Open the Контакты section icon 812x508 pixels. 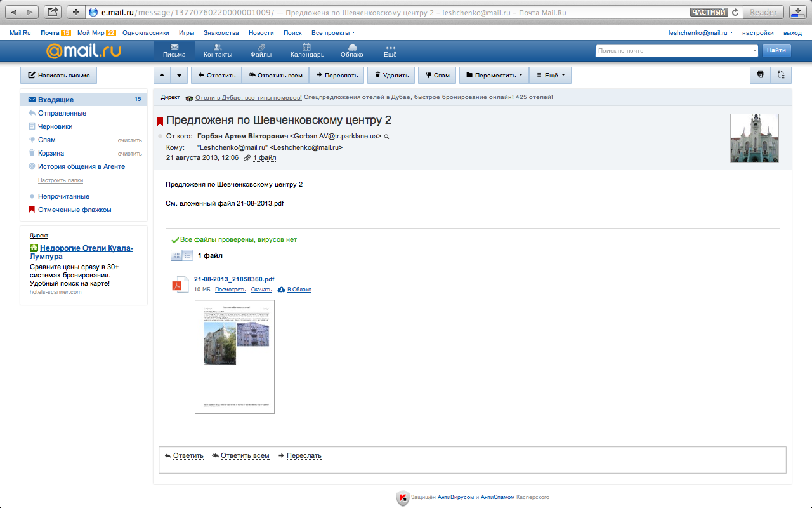point(218,48)
